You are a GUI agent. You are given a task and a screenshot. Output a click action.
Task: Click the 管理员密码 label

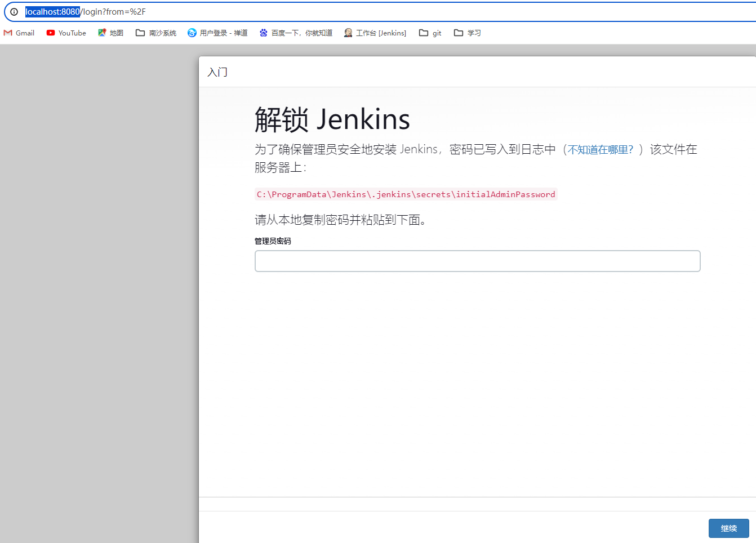point(273,241)
